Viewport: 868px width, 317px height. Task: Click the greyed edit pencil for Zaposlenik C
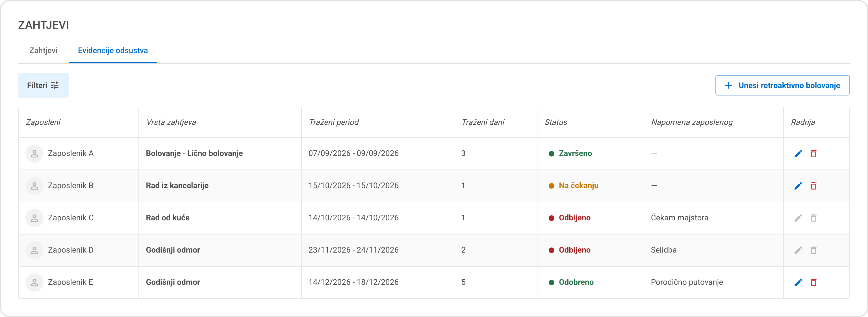[x=798, y=218]
